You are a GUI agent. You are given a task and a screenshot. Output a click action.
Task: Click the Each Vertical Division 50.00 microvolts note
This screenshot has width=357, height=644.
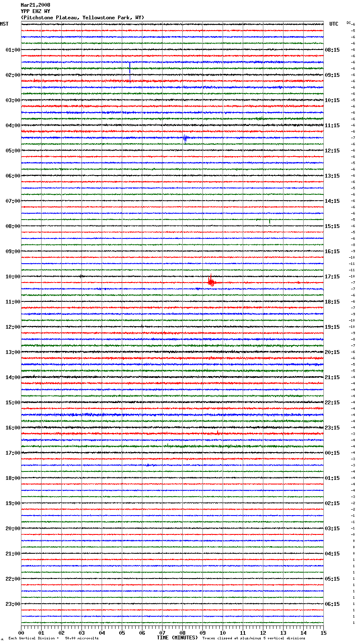click(53, 639)
